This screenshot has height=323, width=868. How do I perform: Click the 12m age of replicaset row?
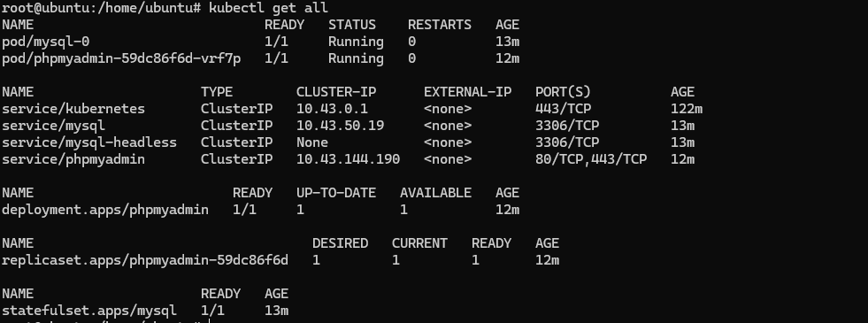pos(548,260)
